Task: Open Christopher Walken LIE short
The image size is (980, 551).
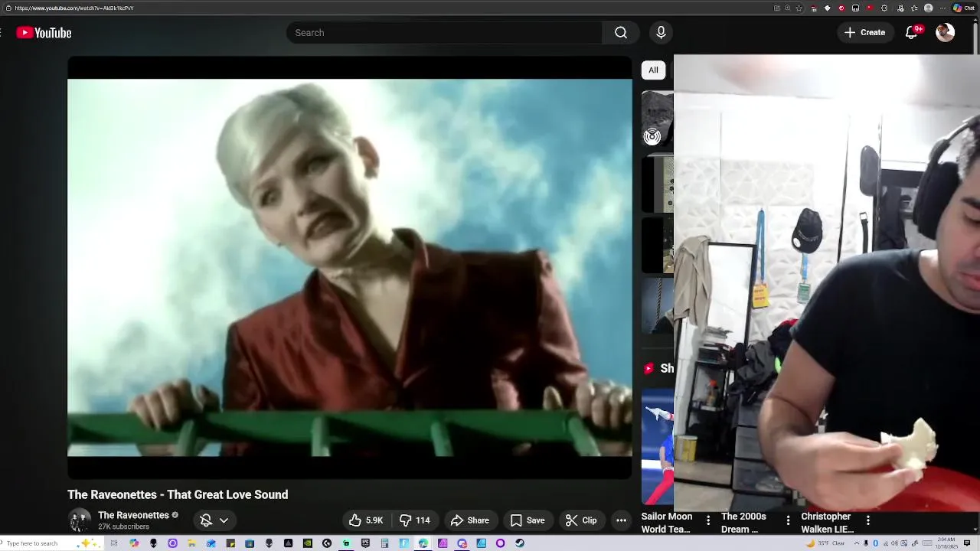Action: point(827,523)
